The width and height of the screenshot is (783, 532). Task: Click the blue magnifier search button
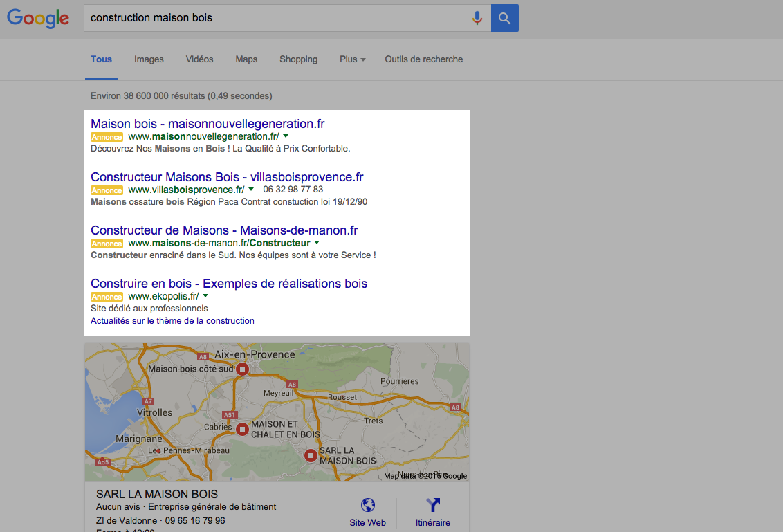pos(504,18)
